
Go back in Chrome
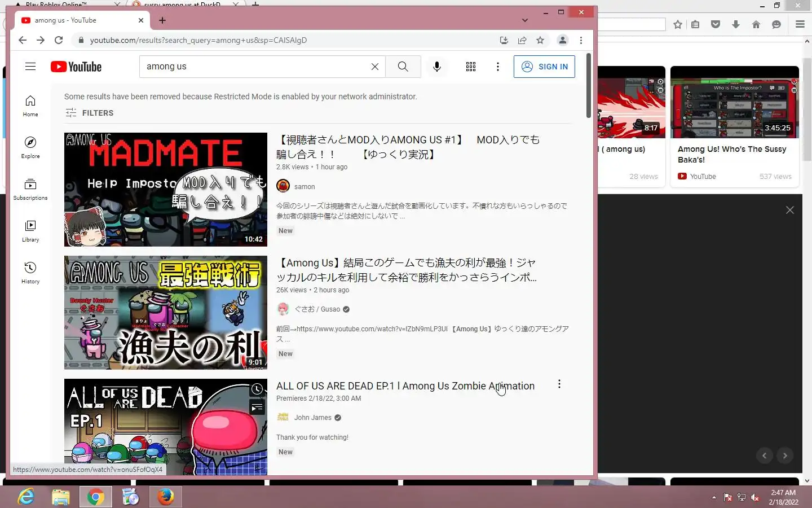click(23, 40)
